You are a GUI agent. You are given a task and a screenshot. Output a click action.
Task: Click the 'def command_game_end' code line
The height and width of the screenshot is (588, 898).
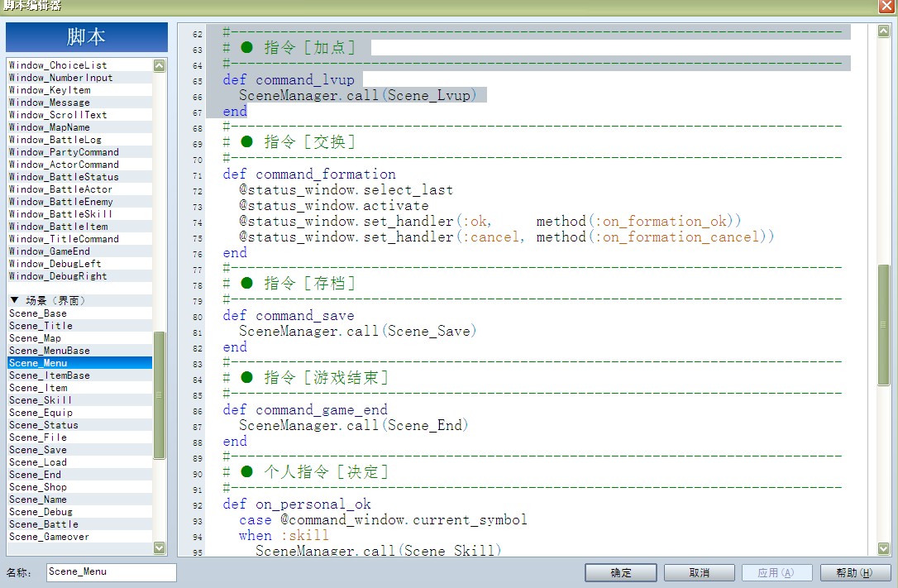pyautogui.click(x=305, y=410)
